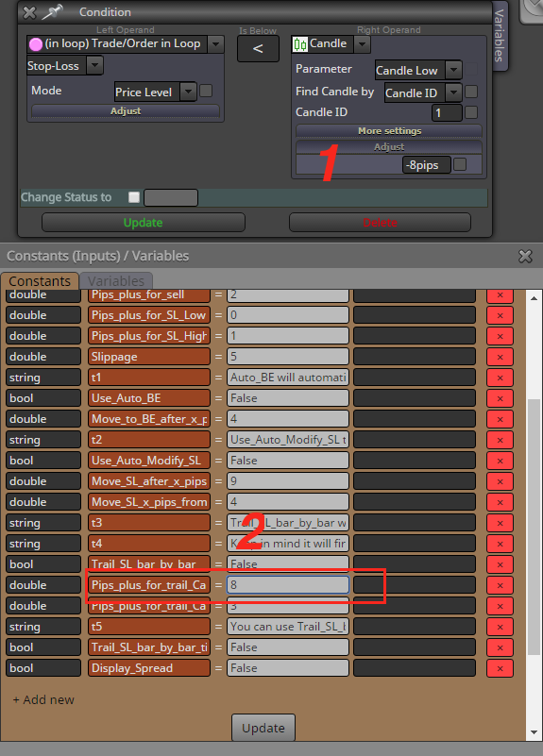Delete the Use_Auto_BE constant row
This screenshot has width=543, height=756.
(500, 398)
